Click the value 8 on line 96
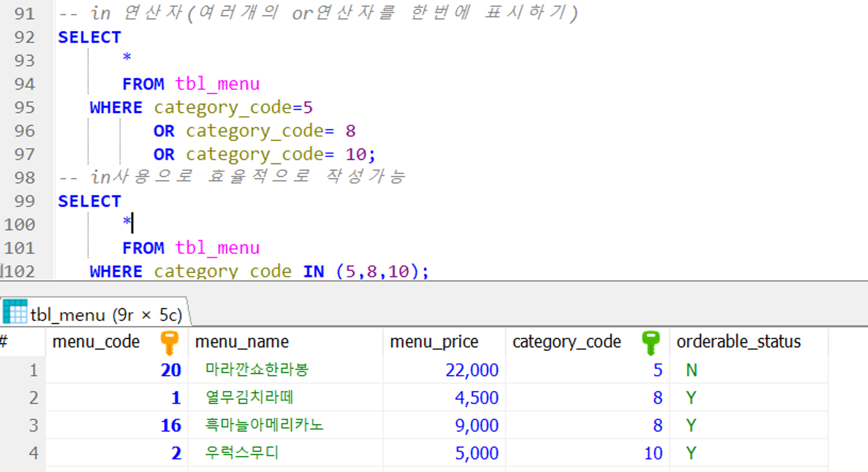Viewport: 868px width, 472px height. 350,131
